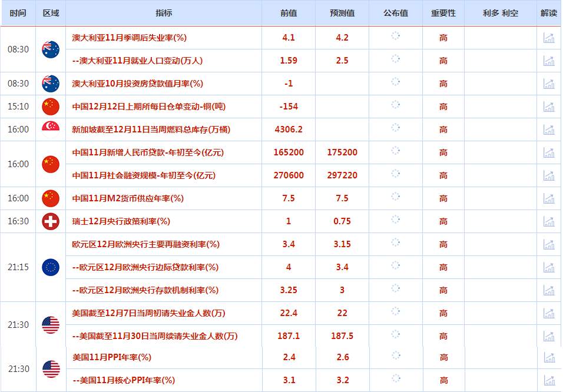The height and width of the screenshot is (392, 563).
Task: Open 美国11月PPI年率(%) link
Action: pyautogui.click(x=112, y=357)
